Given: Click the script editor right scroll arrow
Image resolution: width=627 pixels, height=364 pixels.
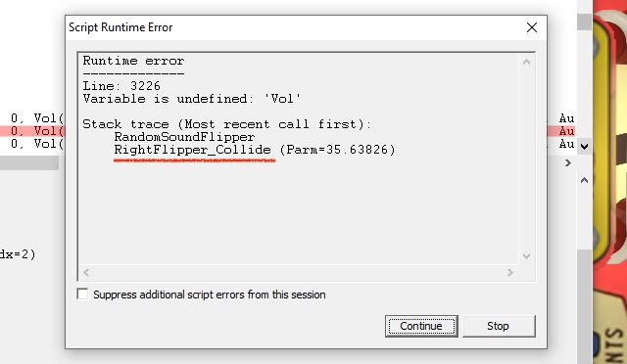Looking at the screenshot, I should [x=568, y=162].
